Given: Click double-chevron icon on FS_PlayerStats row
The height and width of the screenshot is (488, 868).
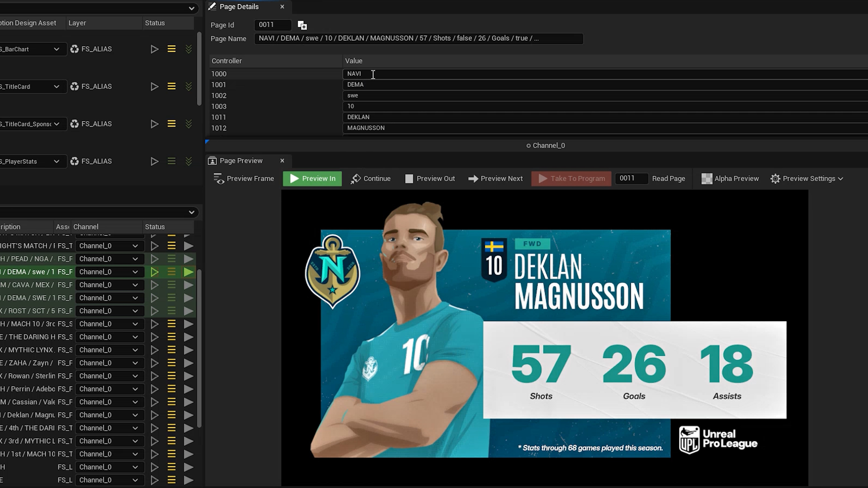Looking at the screenshot, I should pyautogui.click(x=189, y=161).
